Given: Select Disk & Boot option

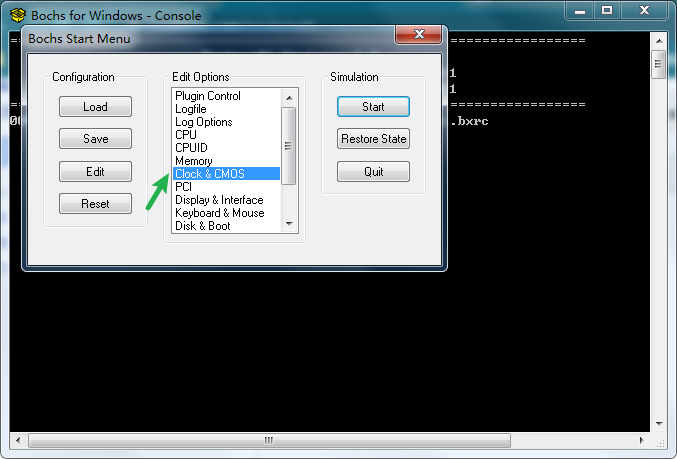Looking at the screenshot, I should (226, 226).
